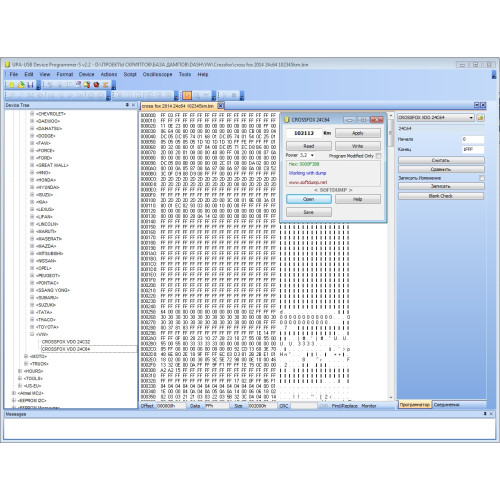
Task: Open the Oscilloscope menu
Action: pyautogui.click(x=157, y=74)
